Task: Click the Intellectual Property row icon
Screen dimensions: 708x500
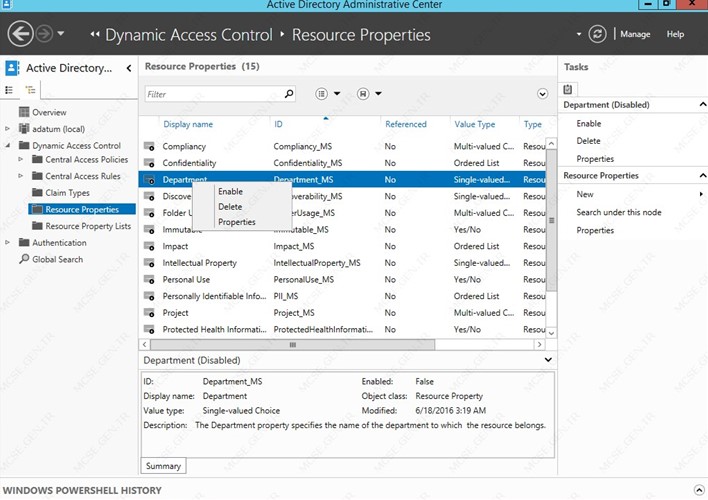Action: coord(149,263)
